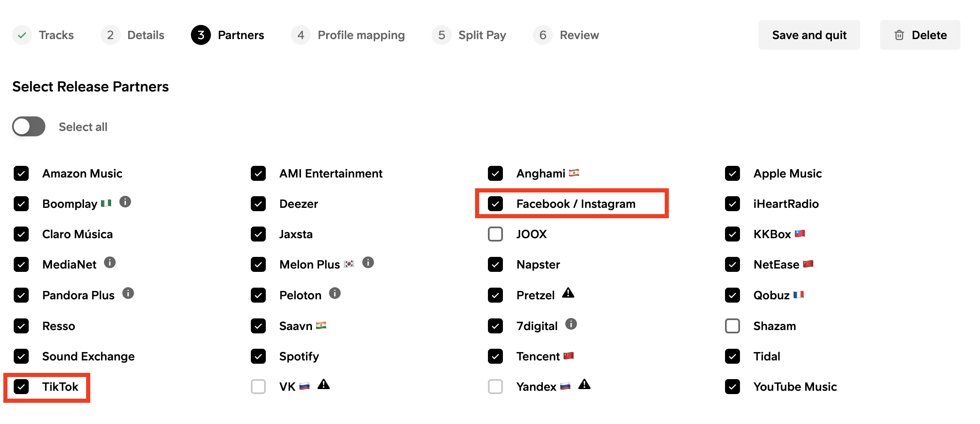980x424 pixels.
Task: Check the JOOX checkbox
Action: tap(495, 234)
